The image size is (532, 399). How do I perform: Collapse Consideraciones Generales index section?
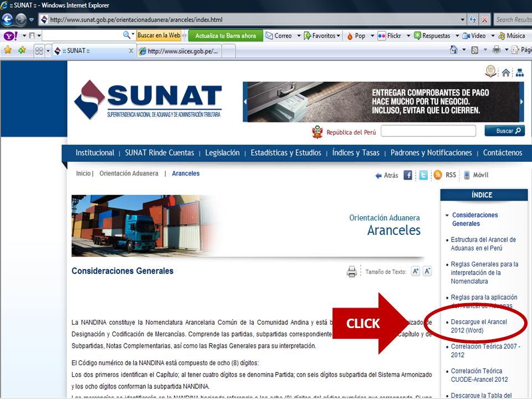click(x=447, y=215)
